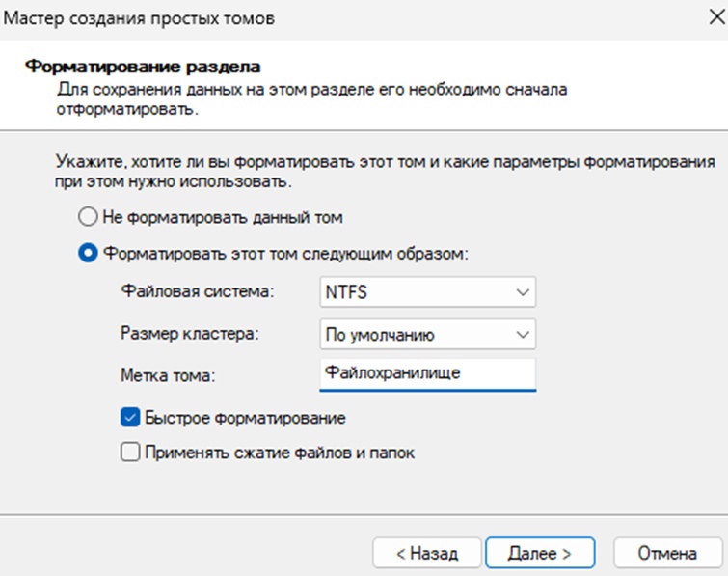The width and height of the screenshot is (728, 576).
Task: Click the 'Файловая система:' label
Action: [x=198, y=291]
